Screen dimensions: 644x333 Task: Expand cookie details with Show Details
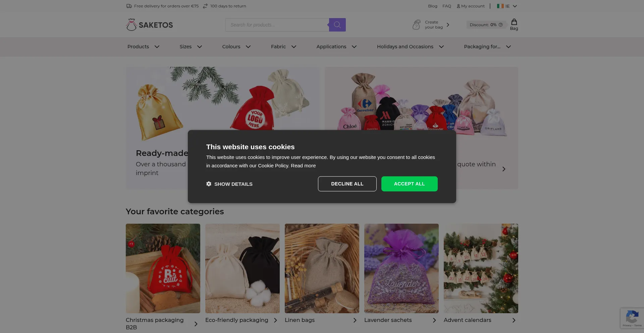click(x=229, y=184)
